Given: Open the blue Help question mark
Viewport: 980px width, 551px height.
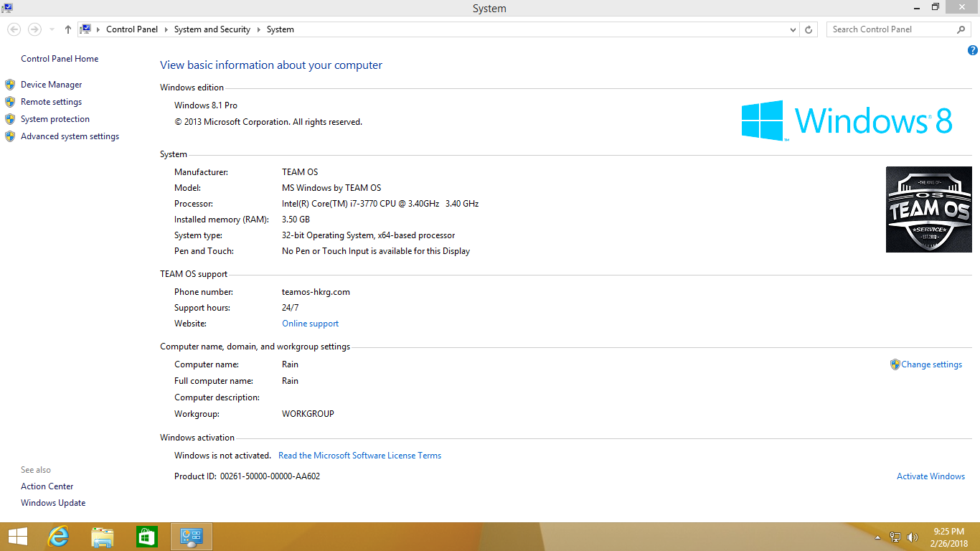Looking at the screenshot, I should click(x=973, y=50).
